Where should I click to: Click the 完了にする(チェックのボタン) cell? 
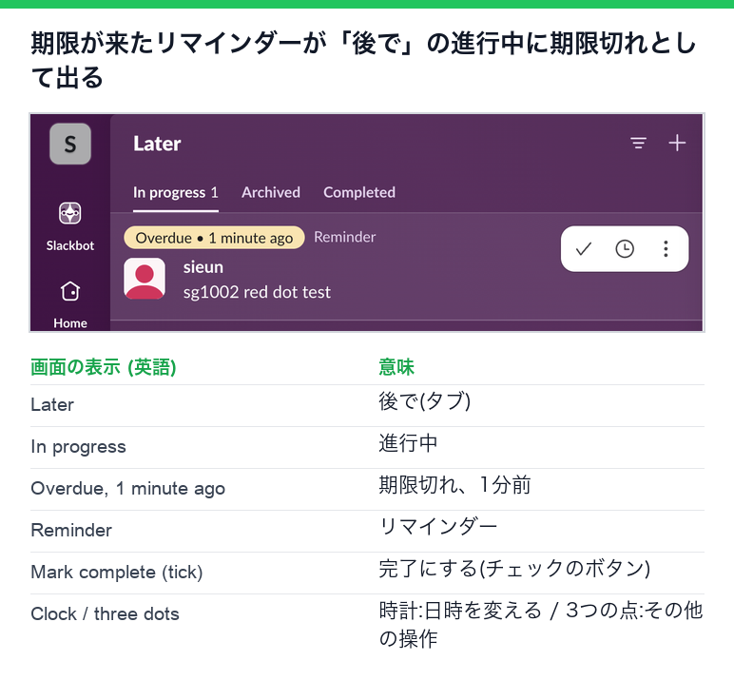514,569
